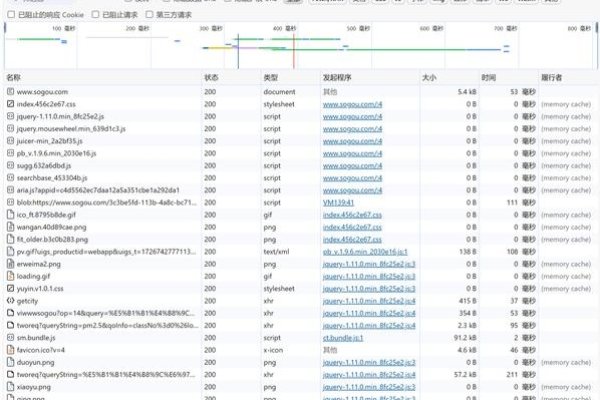Open index.456c2e67.css initiator of wangan.40d89cae.png
Screen dimensions: 600x400
pyautogui.click(x=352, y=227)
